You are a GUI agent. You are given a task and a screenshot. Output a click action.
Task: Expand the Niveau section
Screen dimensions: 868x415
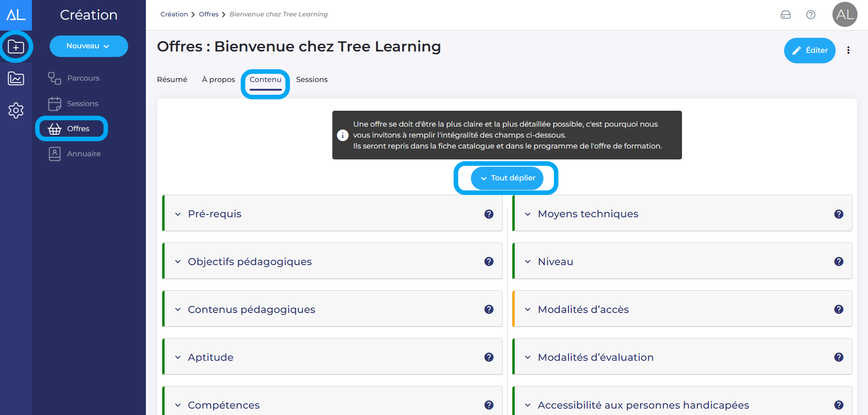pyautogui.click(x=555, y=261)
